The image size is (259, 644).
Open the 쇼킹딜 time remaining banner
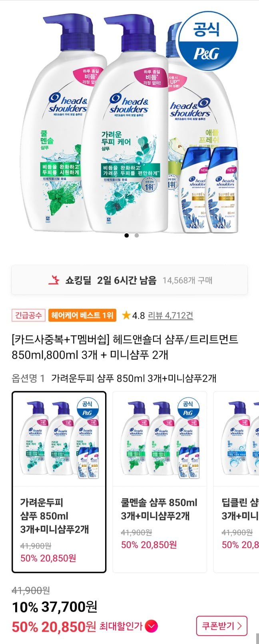click(x=129, y=280)
